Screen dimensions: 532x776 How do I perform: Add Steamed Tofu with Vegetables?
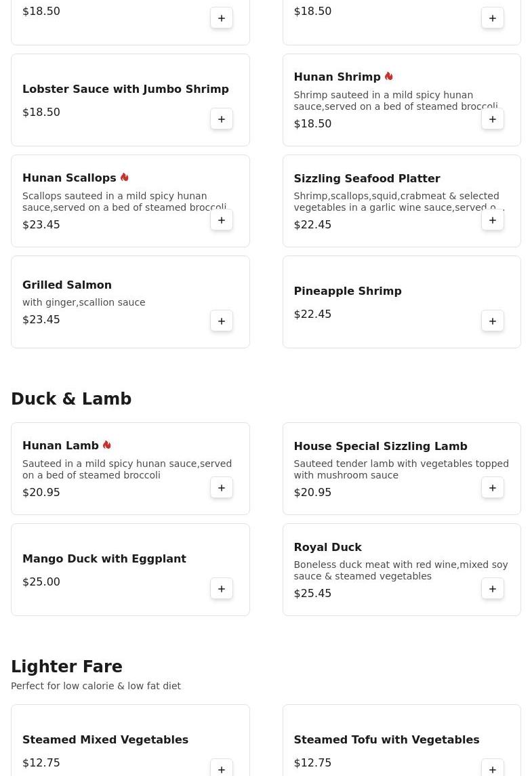493,769
